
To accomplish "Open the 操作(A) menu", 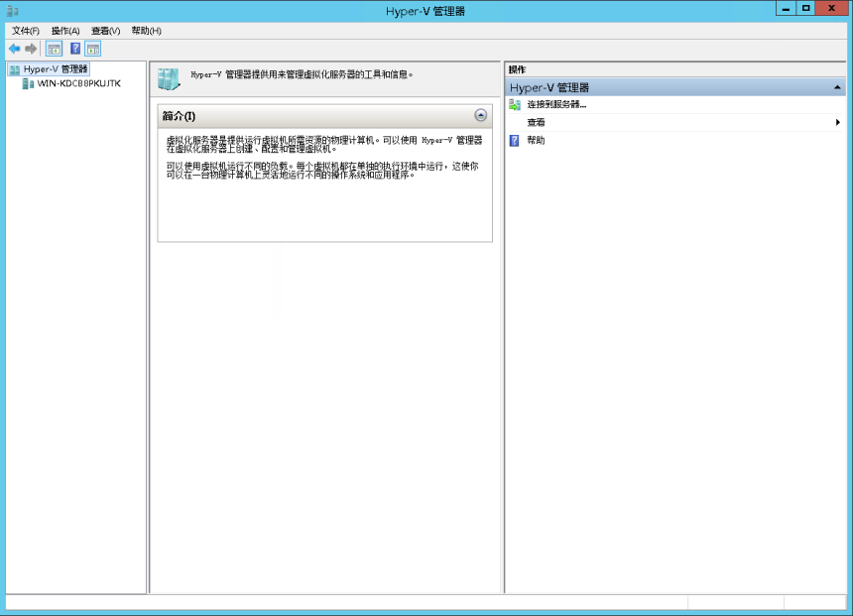I will 65,31.
